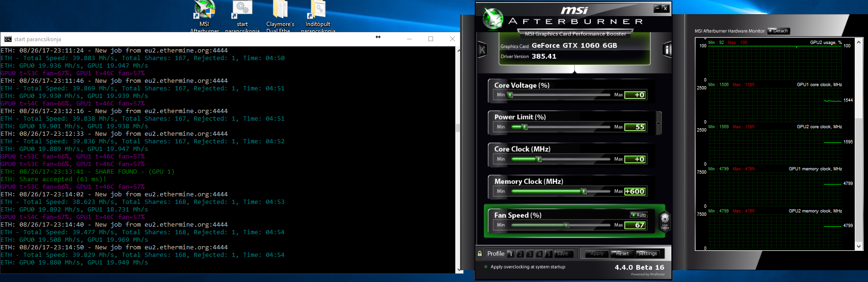Click the GPU2 core clock graph
Viewport: 868px width, 282px height.
click(x=775, y=147)
